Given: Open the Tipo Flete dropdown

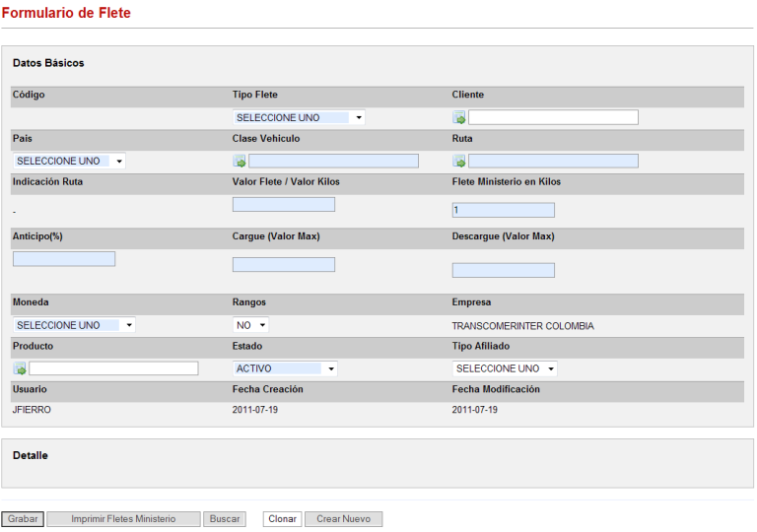Looking at the screenshot, I should click(299, 117).
